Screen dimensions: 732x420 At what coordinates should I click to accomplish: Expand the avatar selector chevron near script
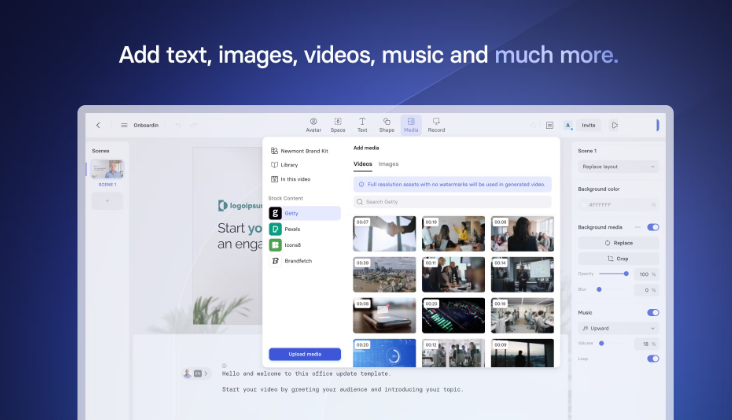(x=206, y=373)
